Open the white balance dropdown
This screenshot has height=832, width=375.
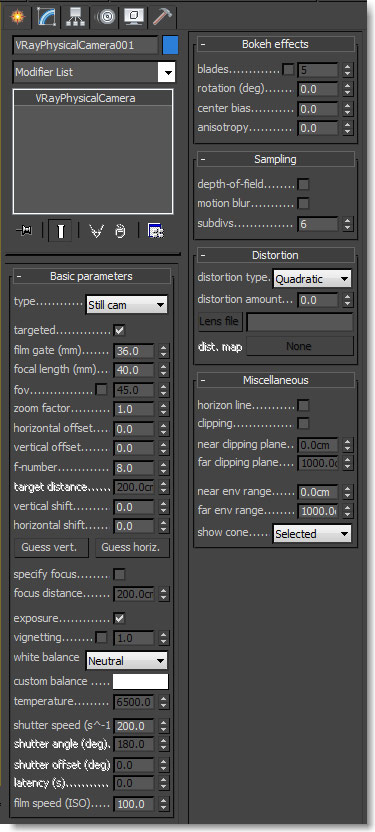126,661
